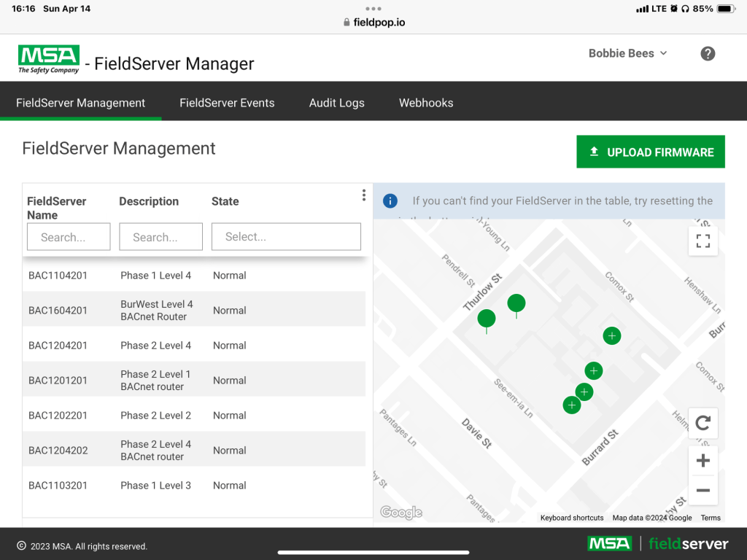The height and width of the screenshot is (560, 747).
Task: Open the Audit Logs tab
Action: pos(336,103)
